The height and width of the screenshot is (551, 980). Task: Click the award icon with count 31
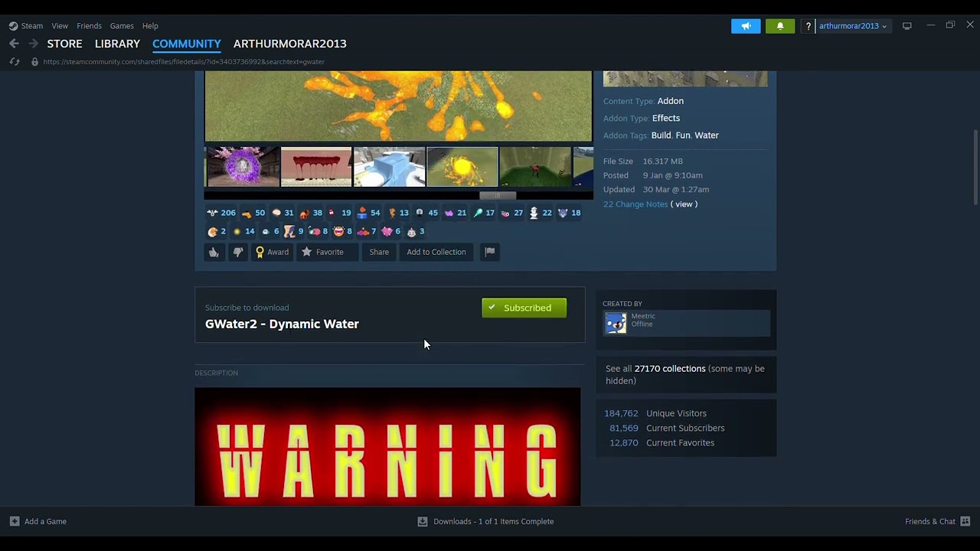pyautogui.click(x=276, y=213)
